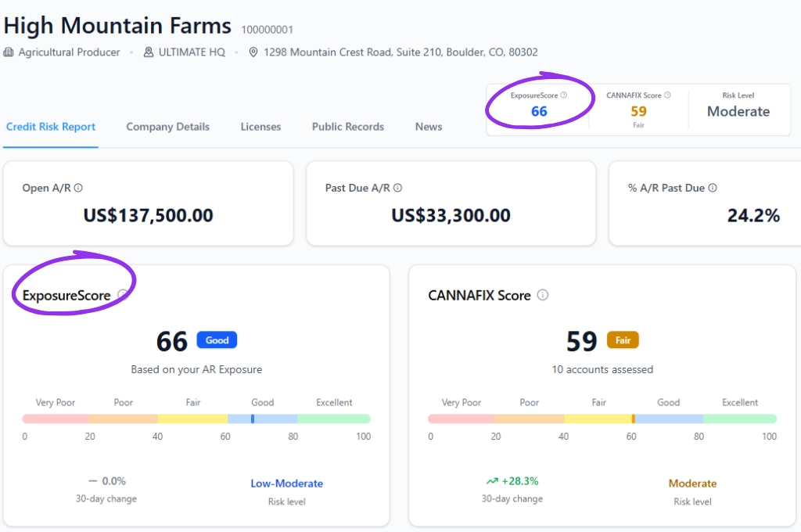Click the ExposureScore gauge marker
The width and height of the screenshot is (801, 532).
point(253,419)
